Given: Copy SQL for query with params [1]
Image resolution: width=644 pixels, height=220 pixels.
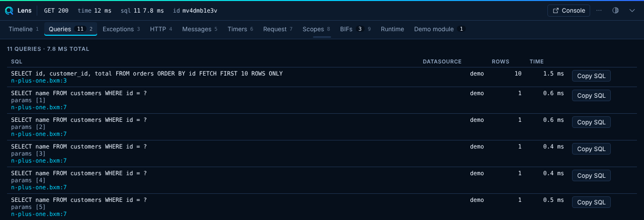Looking at the screenshot, I should point(591,96).
